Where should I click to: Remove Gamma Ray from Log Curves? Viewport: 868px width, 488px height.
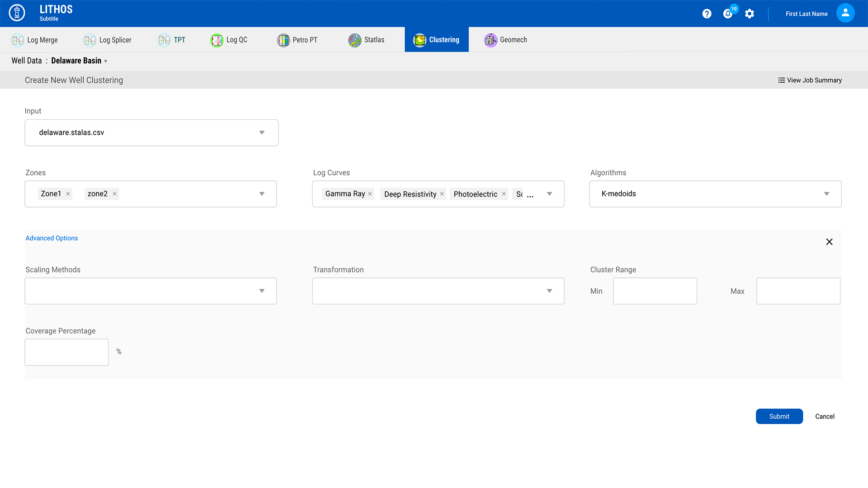pyautogui.click(x=370, y=194)
